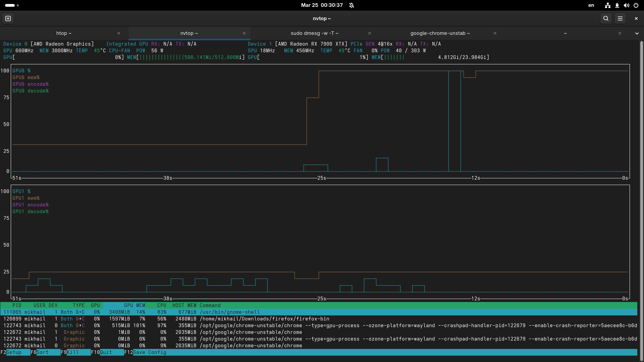Viewport: 644px width, 362px height.
Task: Open the terminal search magnifier
Action: tap(606, 18)
